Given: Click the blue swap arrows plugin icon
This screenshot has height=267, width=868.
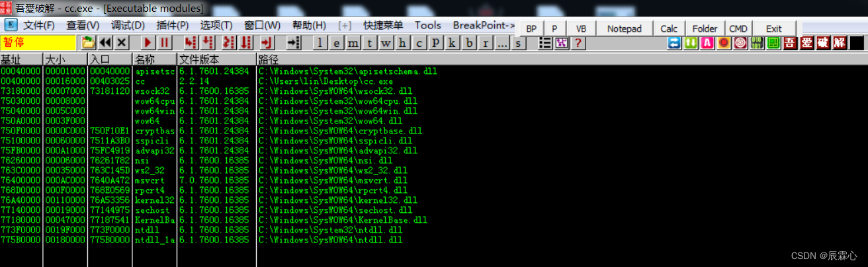Looking at the screenshot, I should [x=674, y=43].
